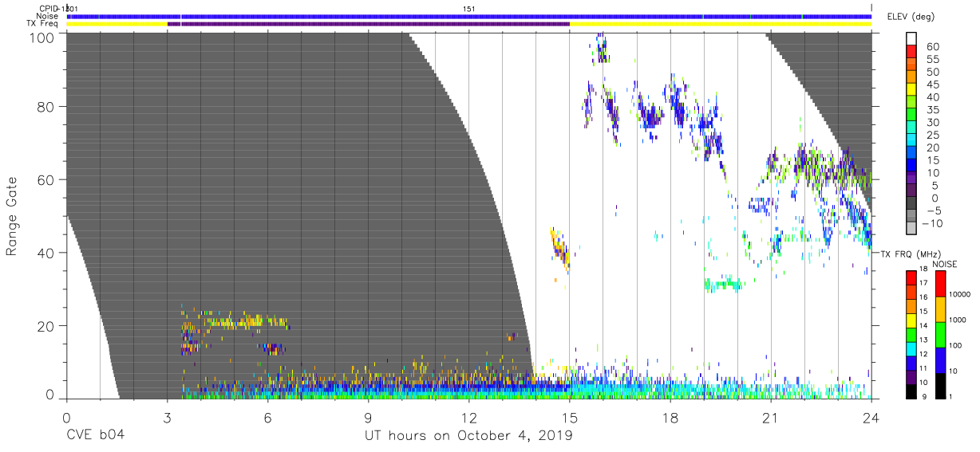Click the 'CPID' label at top left
Image resolution: width=980 pixels, height=452 pixels.
[49, 8]
